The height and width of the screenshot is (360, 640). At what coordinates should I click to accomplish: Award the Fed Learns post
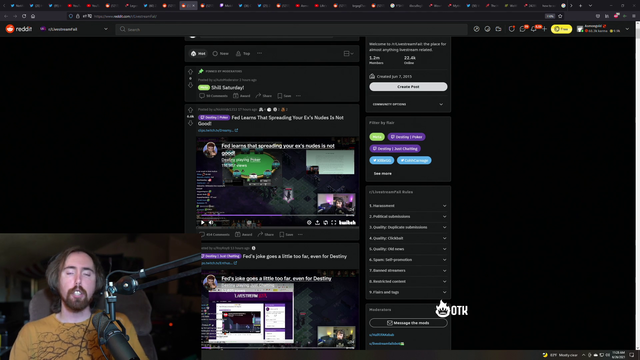[244, 235]
